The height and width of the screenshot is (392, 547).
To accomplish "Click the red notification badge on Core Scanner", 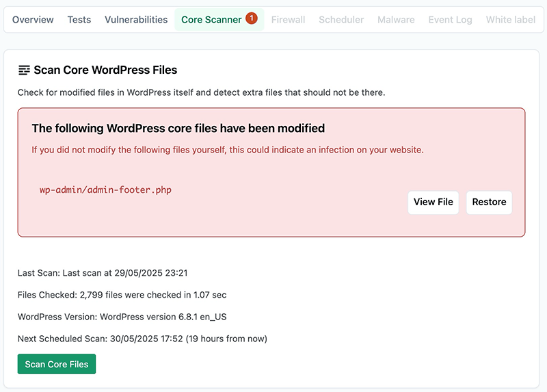I will (251, 18).
